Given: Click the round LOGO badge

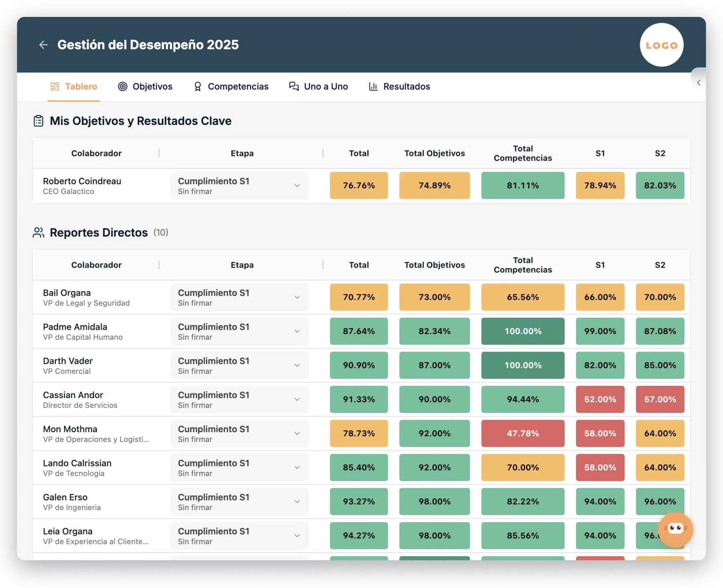Looking at the screenshot, I should 661,45.
